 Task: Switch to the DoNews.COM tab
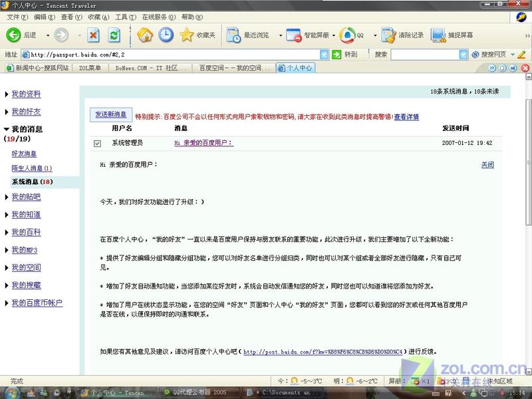[150, 68]
